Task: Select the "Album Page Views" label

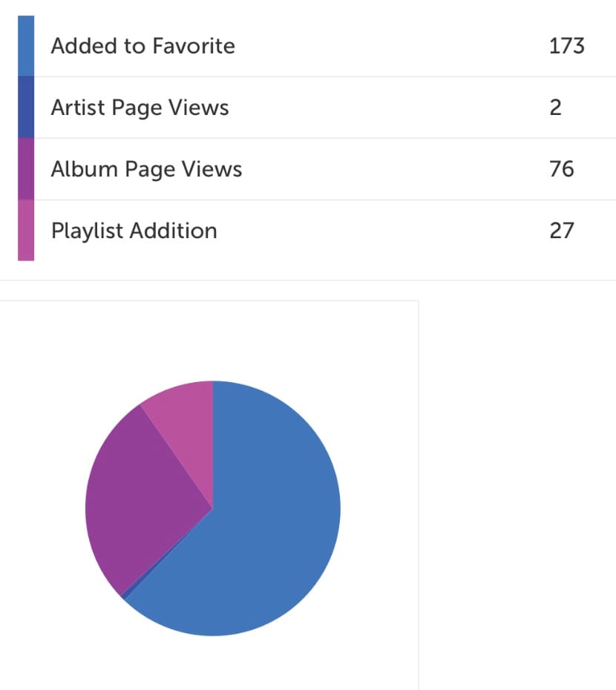Action: pyautogui.click(x=146, y=169)
